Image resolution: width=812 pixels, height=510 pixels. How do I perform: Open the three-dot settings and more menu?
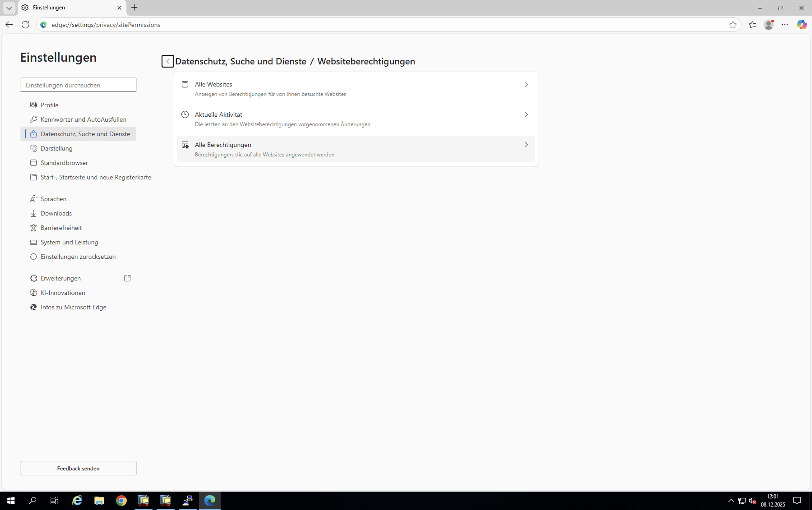tap(785, 25)
